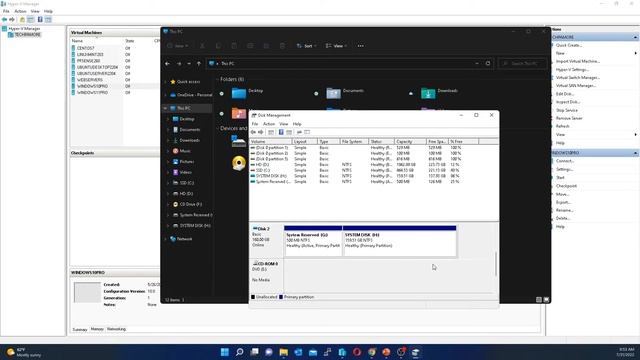The width and height of the screenshot is (640, 360).
Task: Click the Capacity column header in Disk Management
Action: 410,142
